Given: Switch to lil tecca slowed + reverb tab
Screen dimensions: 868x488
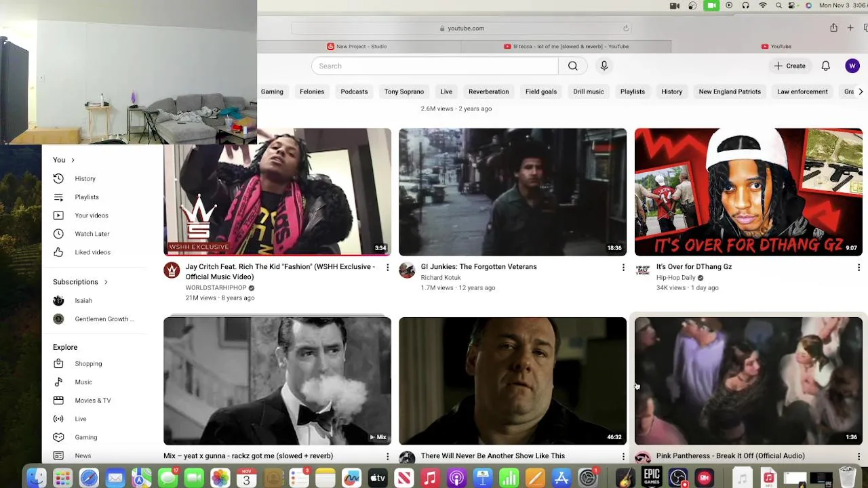Looking at the screenshot, I should [566, 46].
